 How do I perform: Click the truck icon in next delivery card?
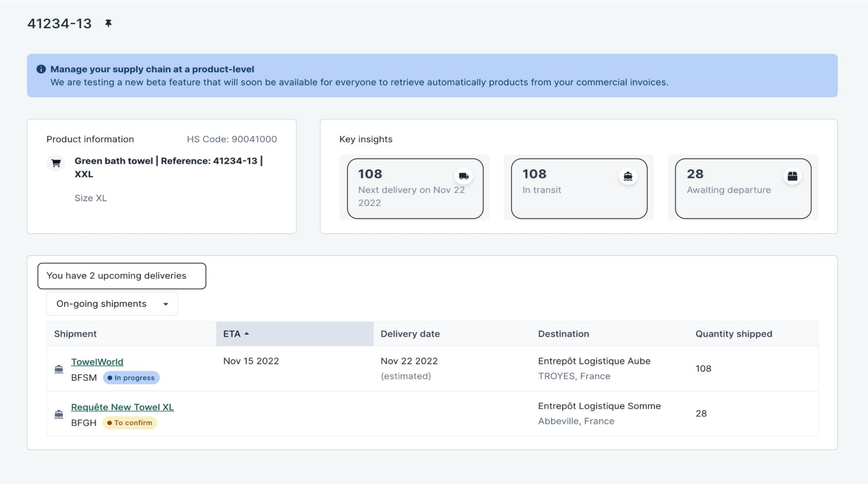[x=463, y=176]
